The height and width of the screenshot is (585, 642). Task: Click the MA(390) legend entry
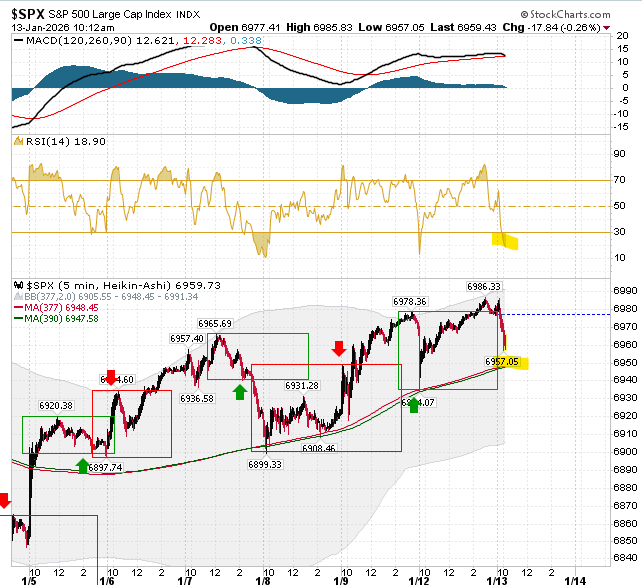point(57,319)
